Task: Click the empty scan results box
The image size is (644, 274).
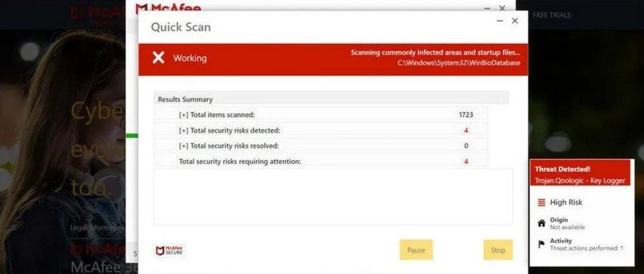Action: (x=333, y=196)
